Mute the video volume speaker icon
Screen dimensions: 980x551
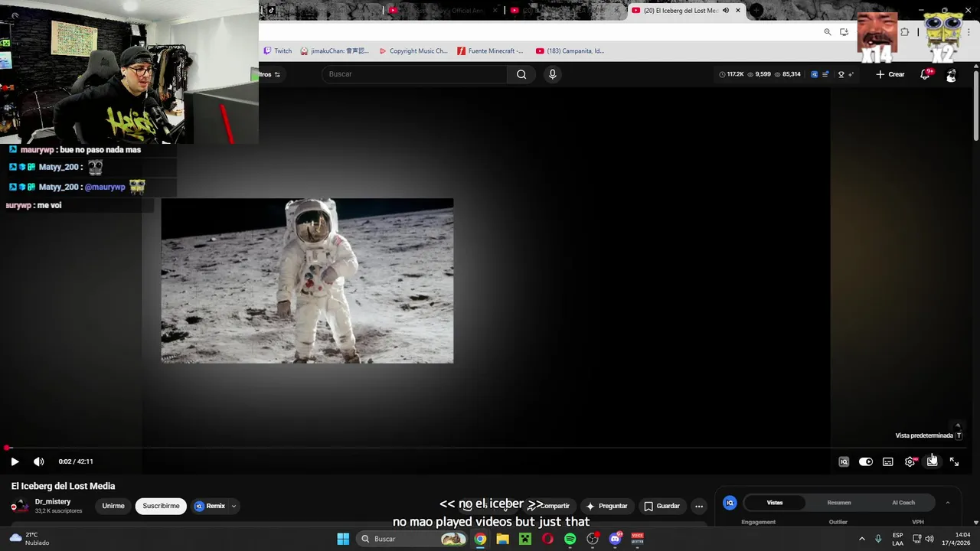pyautogui.click(x=38, y=461)
